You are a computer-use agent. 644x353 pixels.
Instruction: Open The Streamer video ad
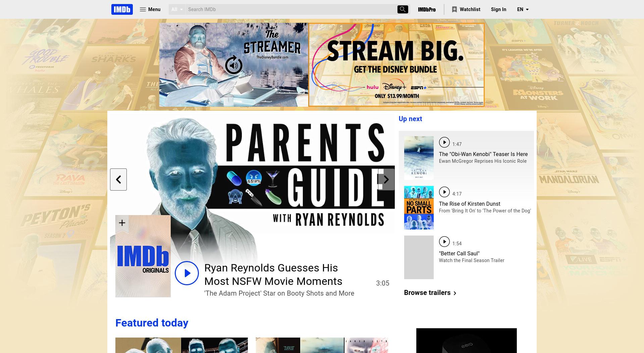tap(234, 65)
